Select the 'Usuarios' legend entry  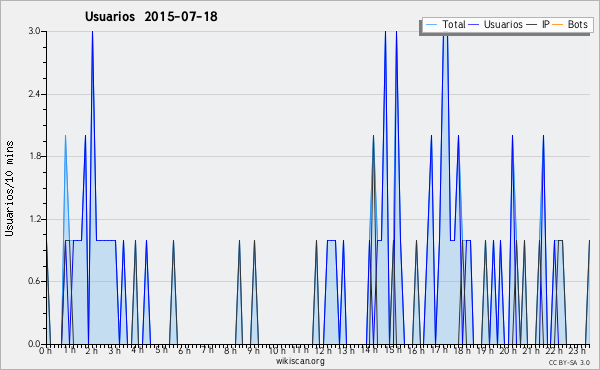click(503, 24)
